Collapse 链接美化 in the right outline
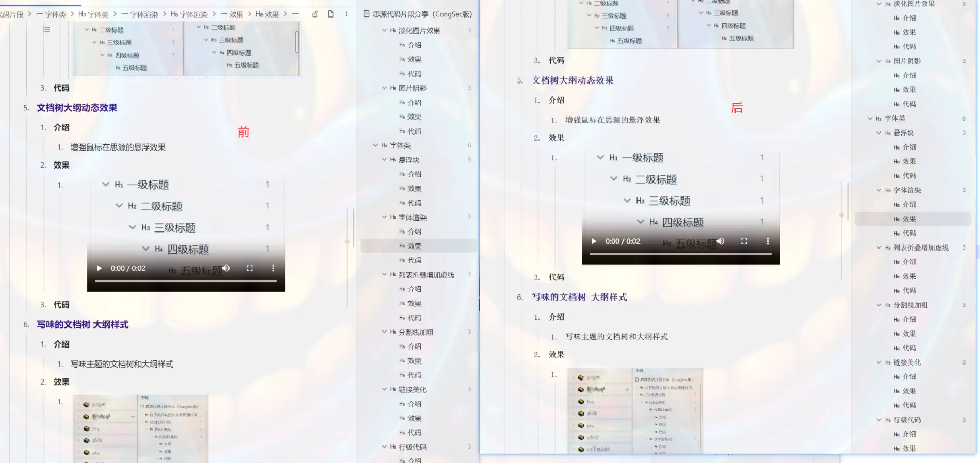The image size is (980, 463). 879,362
